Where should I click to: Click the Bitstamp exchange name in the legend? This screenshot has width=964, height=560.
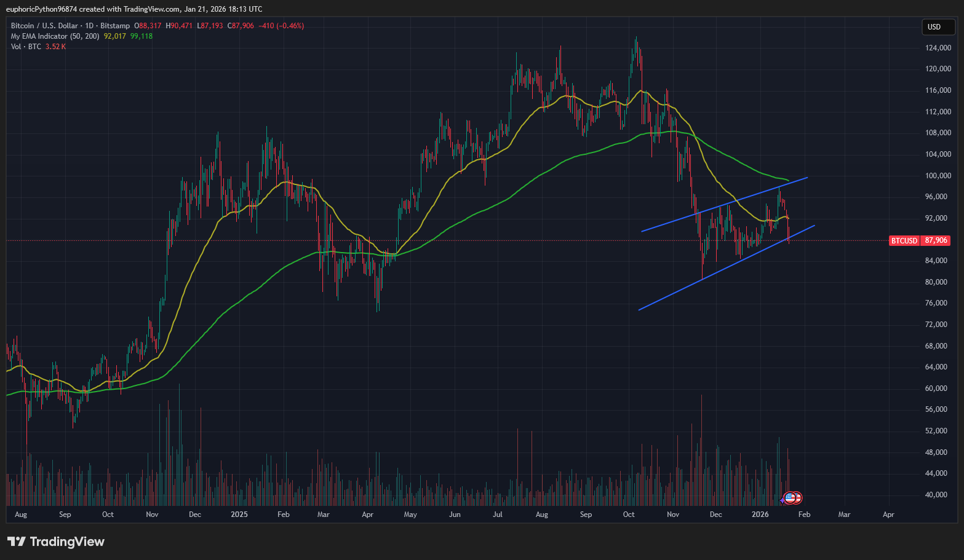115,25
